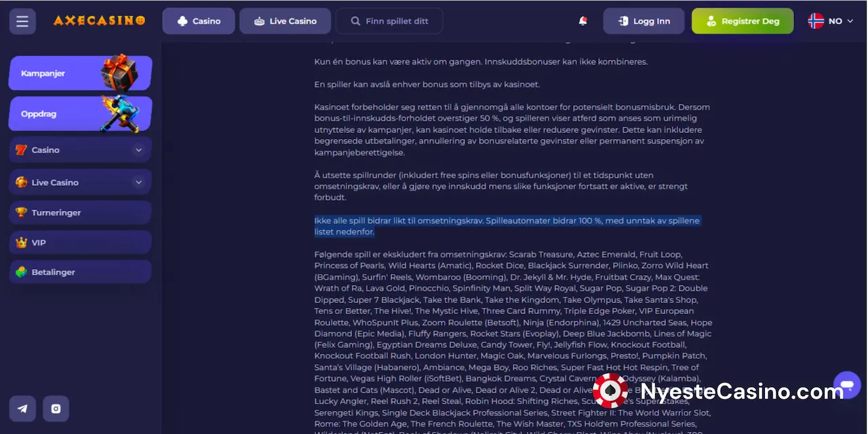Open the live chat bubble

(847, 385)
